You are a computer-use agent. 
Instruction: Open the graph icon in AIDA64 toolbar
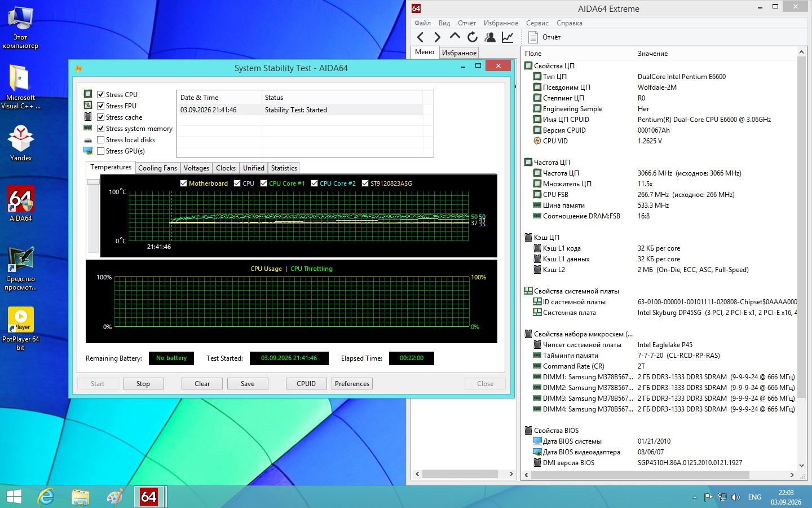pyautogui.click(x=507, y=37)
